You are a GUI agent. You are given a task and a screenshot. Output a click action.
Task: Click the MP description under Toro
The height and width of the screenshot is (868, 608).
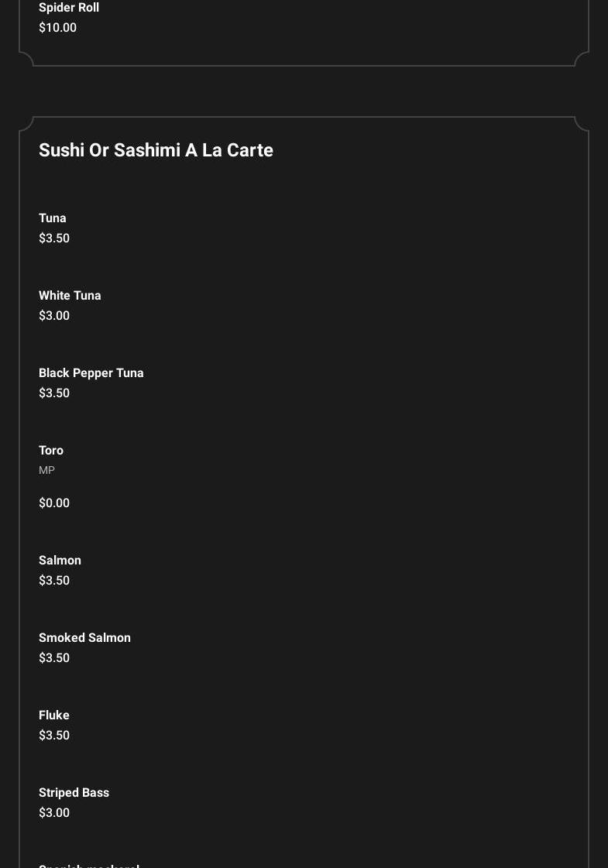[x=46, y=471]
